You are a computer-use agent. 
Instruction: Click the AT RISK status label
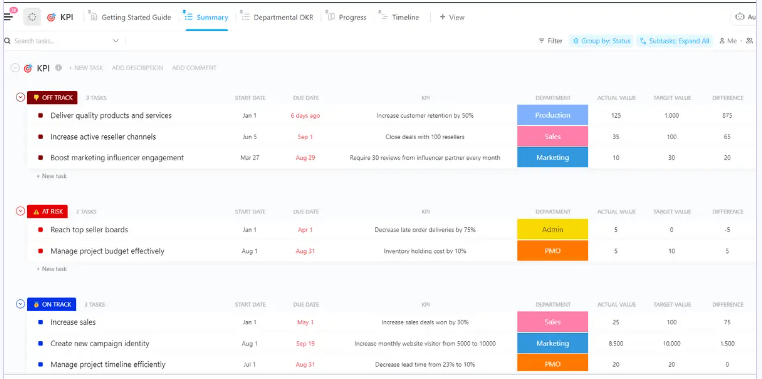[48, 211]
